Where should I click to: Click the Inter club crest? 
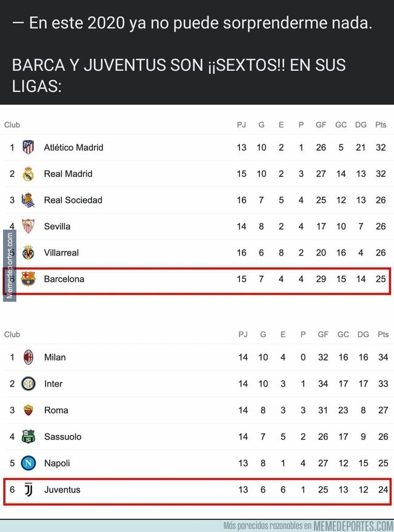coord(28,384)
